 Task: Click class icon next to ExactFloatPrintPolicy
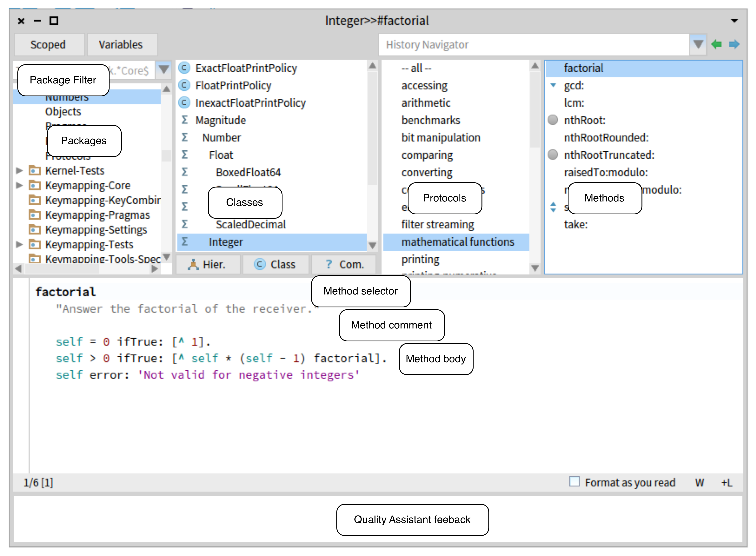coord(184,68)
